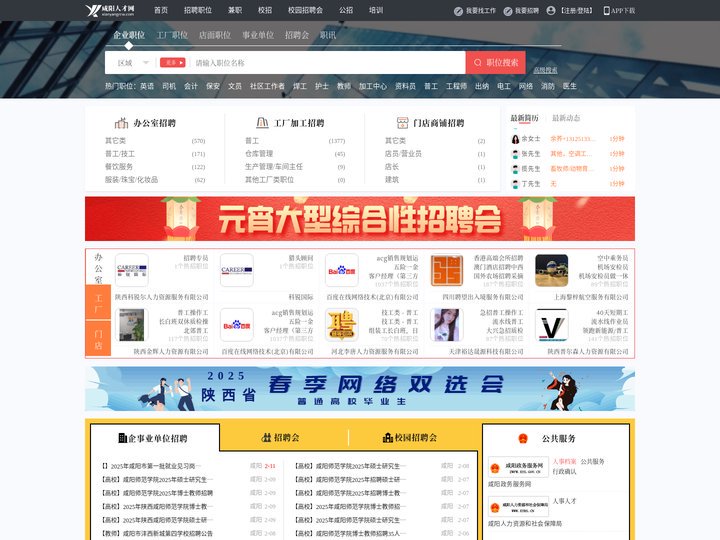This screenshot has width=720, height=540.
Task: Click the national emblem icon by 公共服务
Action: (523, 439)
